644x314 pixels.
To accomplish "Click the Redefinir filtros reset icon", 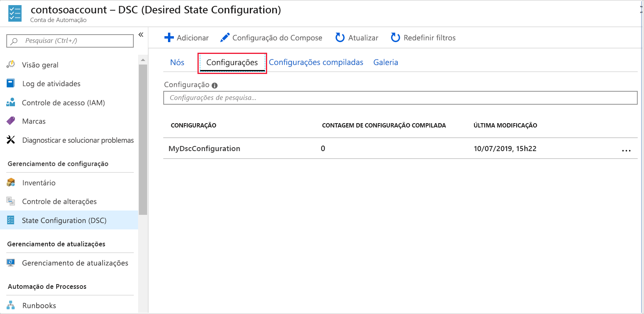I will (x=395, y=37).
